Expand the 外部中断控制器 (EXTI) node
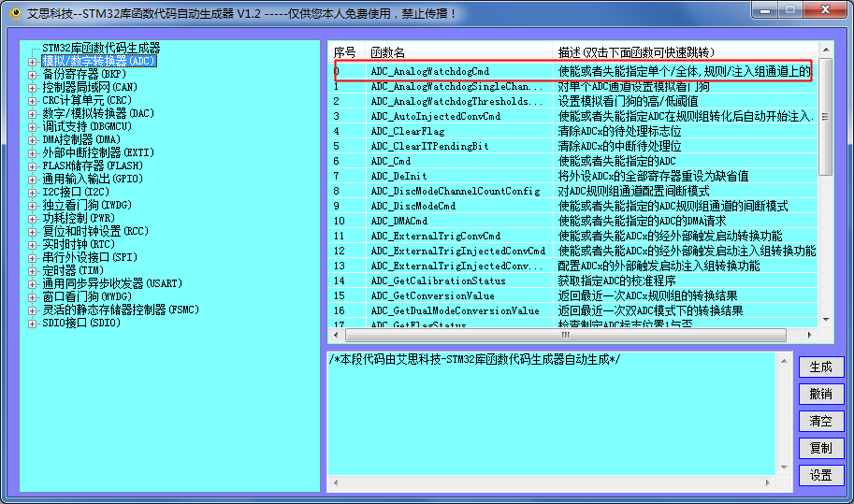854x504 pixels. pyautogui.click(x=32, y=153)
